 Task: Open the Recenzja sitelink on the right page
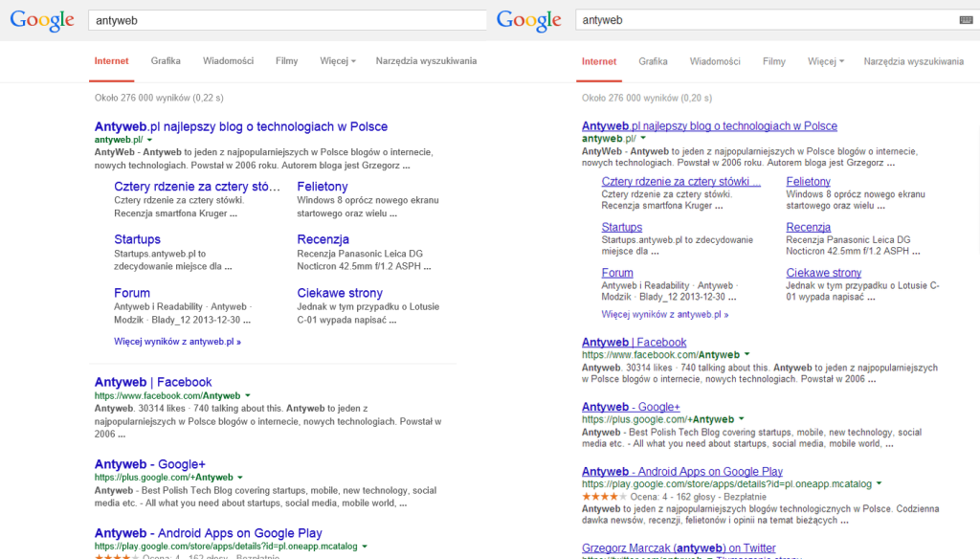808,227
